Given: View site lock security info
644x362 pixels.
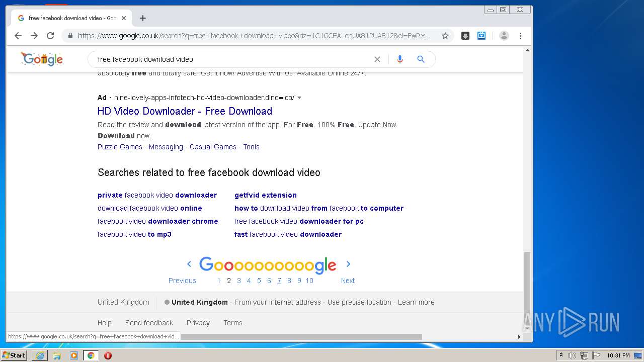Looking at the screenshot, I should (x=70, y=36).
